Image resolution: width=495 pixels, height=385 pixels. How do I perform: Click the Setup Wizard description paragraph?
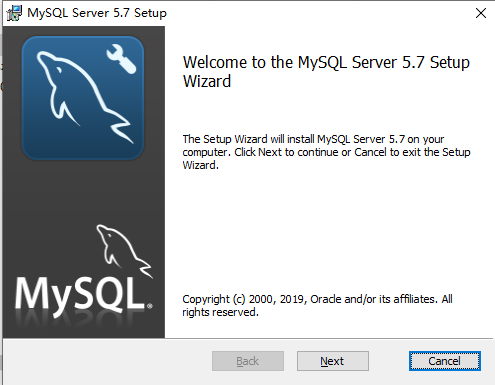click(x=326, y=152)
